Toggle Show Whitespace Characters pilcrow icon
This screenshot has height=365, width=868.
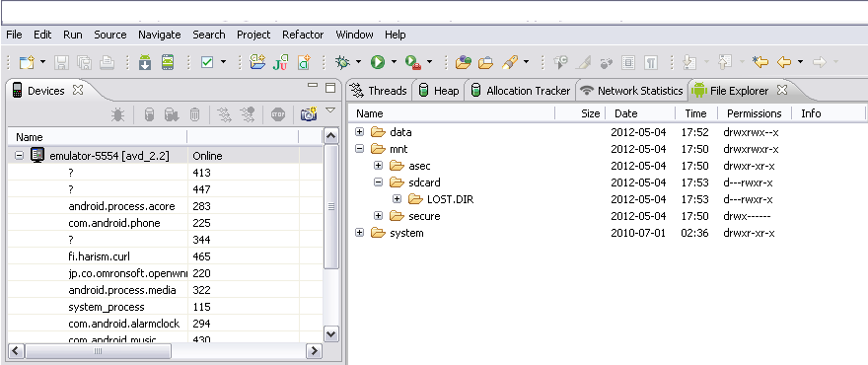click(x=651, y=62)
